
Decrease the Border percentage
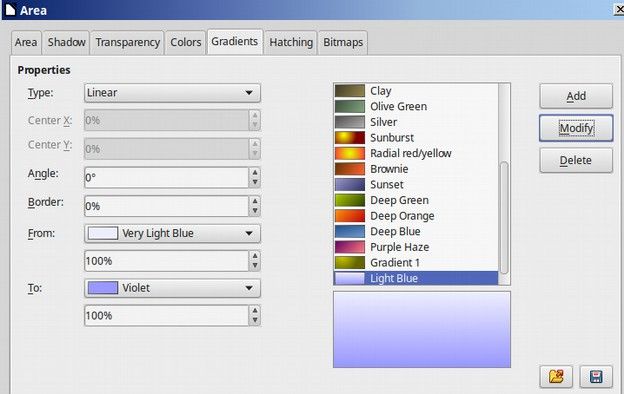click(x=255, y=211)
